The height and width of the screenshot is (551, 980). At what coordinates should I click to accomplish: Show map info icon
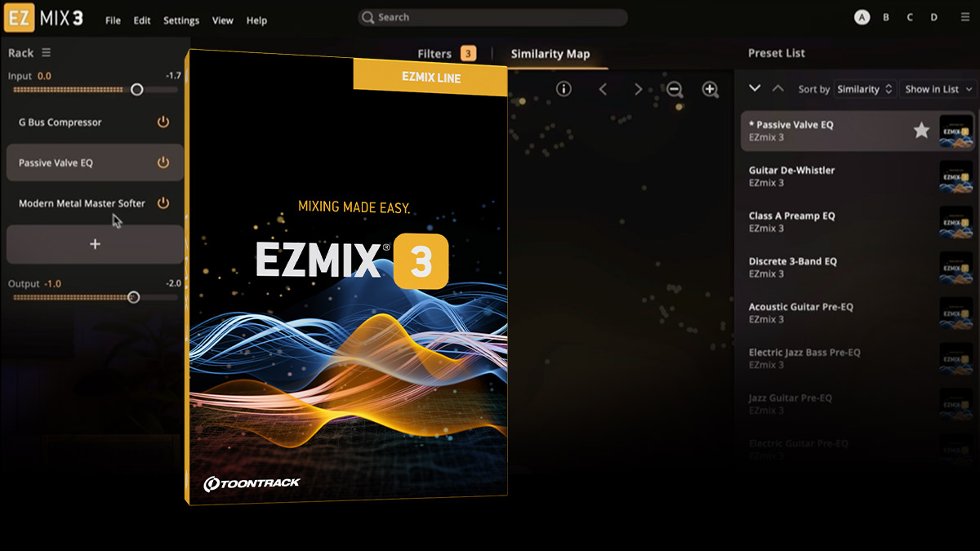[x=563, y=89]
